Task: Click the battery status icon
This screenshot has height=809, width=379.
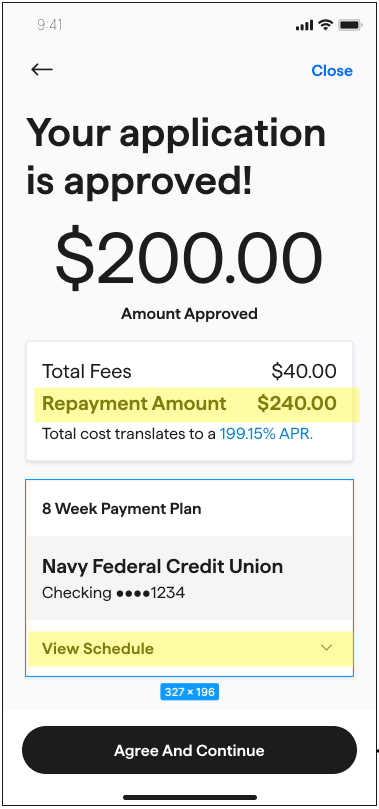Action: coord(350,24)
